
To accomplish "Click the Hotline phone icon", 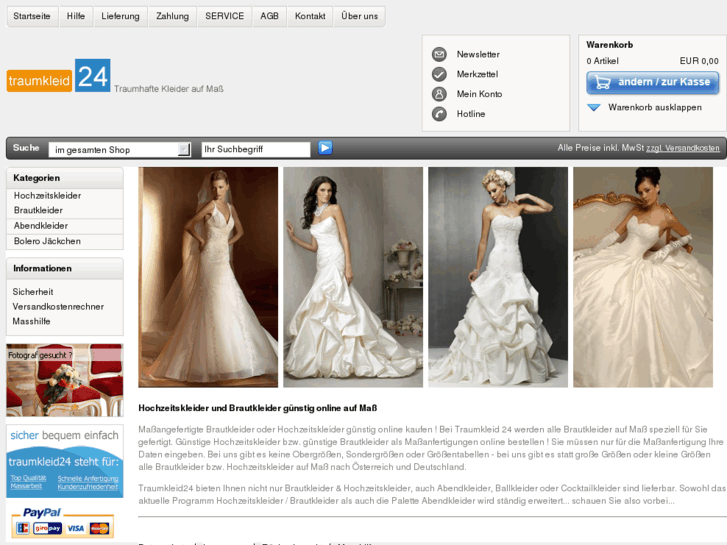I will 439,114.
